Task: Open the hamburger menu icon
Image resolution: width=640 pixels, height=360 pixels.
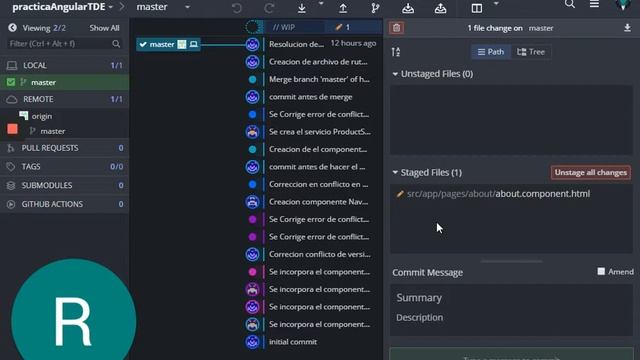Action: [594, 4]
